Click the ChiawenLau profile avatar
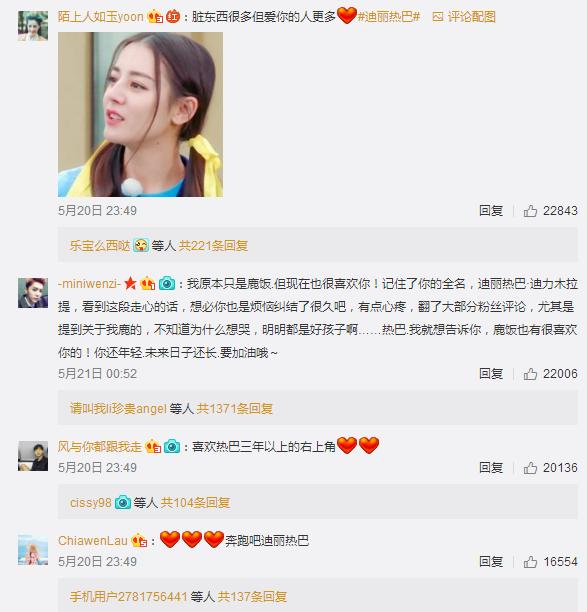587x612 pixels. tap(33, 550)
